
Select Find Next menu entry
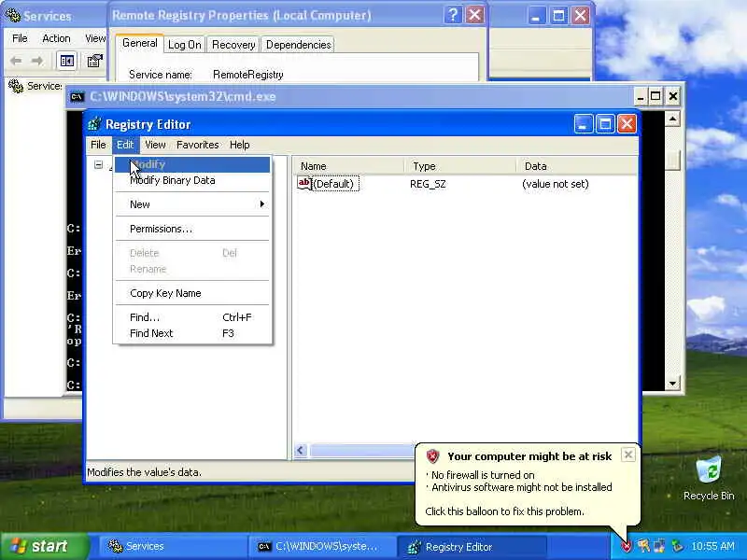coord(192,333)
